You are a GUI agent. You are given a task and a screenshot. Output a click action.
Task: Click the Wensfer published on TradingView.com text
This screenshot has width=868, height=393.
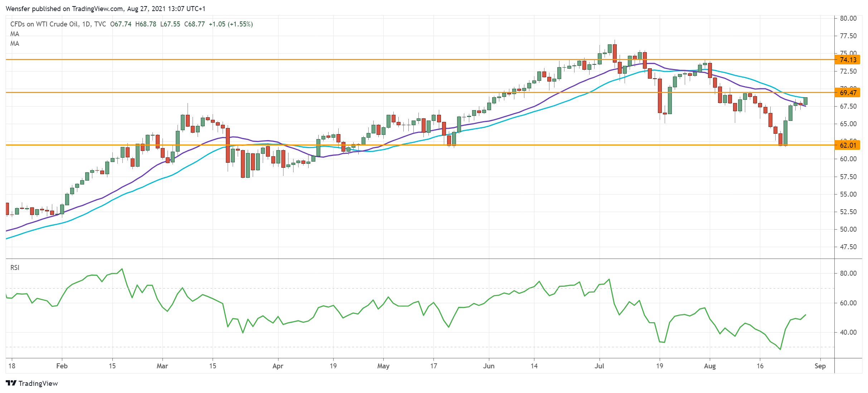(64, 9)
